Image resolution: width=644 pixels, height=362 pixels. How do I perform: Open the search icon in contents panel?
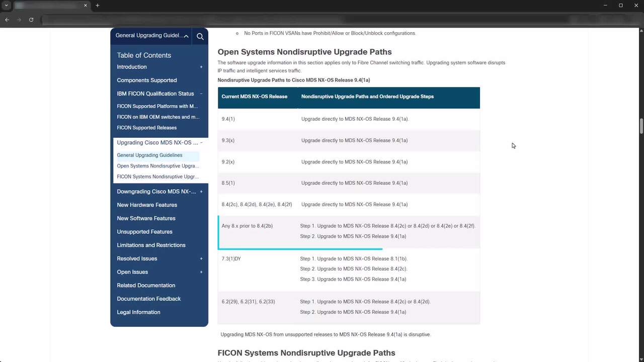pyautogui.click(x=200, y=36)
